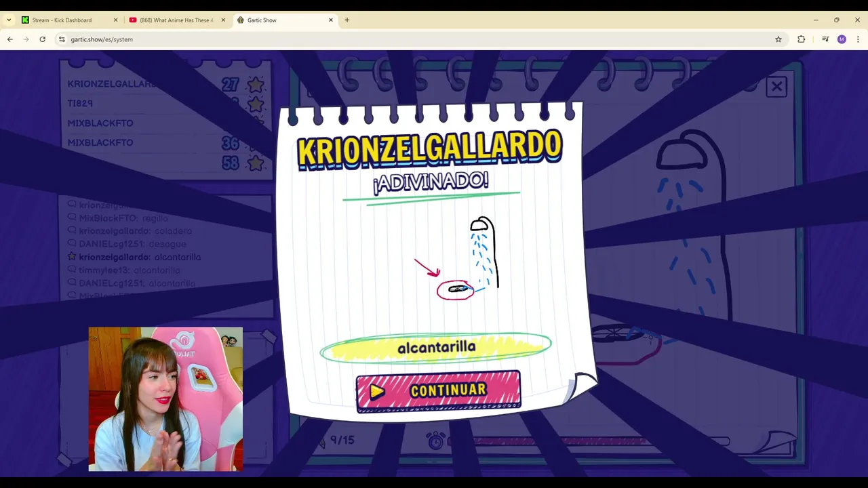This screenshot has height=488, width=868.
Task: Reload the current page
Action: click(42, 39)
